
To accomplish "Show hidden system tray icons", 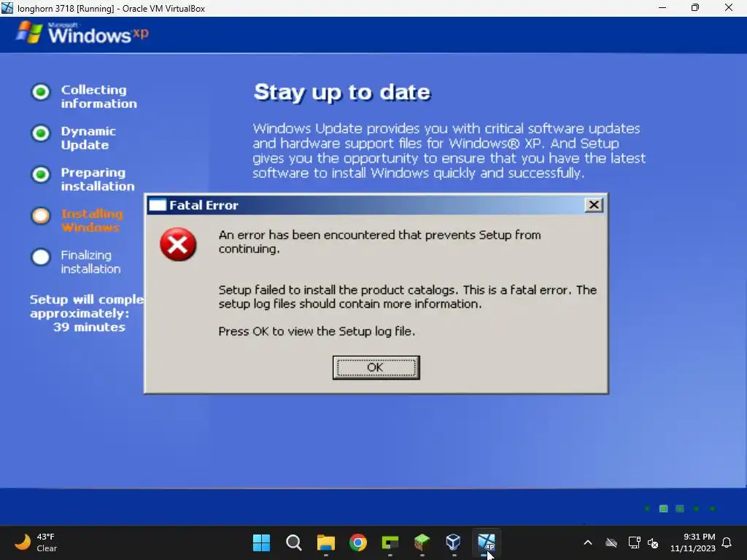I will pos(588,542).
